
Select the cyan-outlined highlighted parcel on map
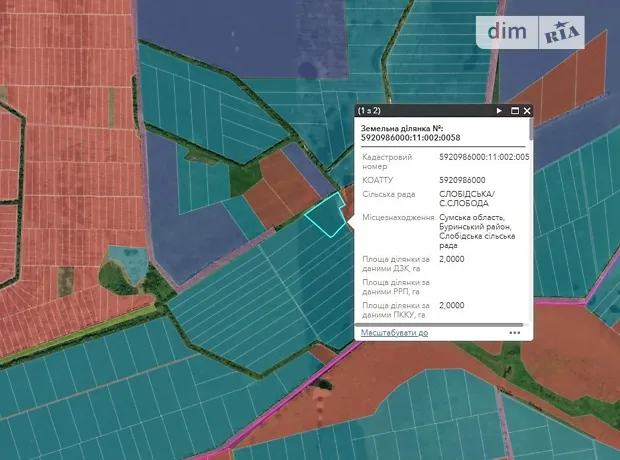point(325,217)
